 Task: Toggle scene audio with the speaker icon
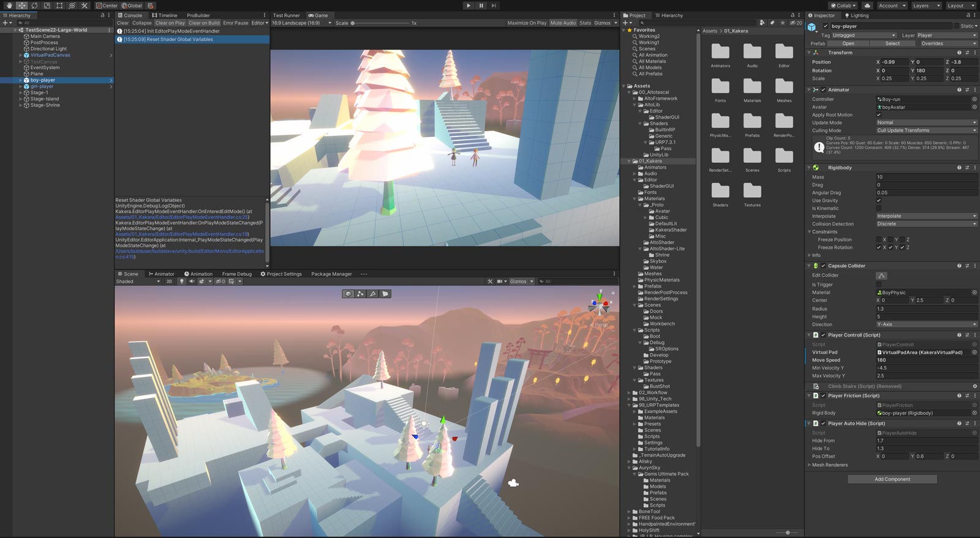click(x=191, y=282)
